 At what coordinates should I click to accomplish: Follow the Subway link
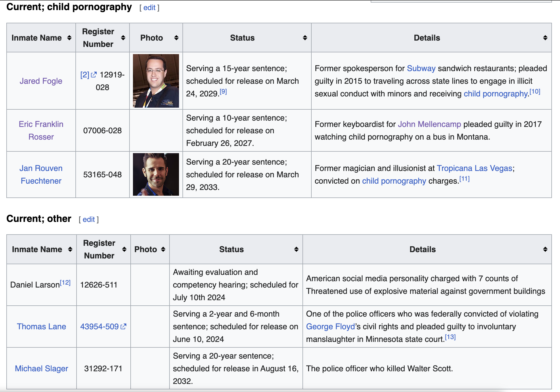tap(421, 68)
